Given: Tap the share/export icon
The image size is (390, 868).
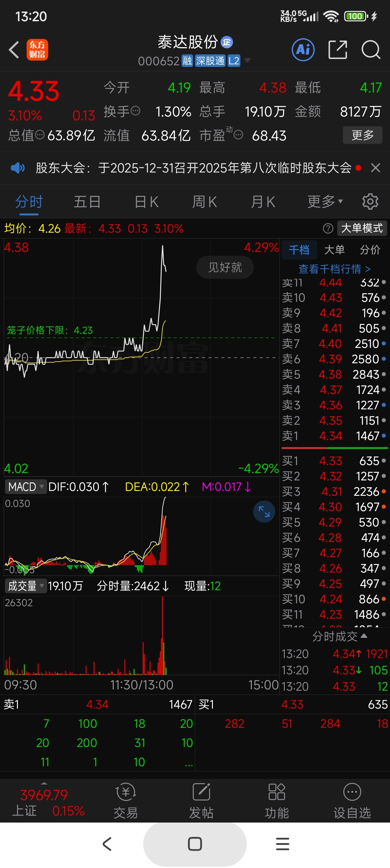Looking at the screenshot, I should point(338,50).
